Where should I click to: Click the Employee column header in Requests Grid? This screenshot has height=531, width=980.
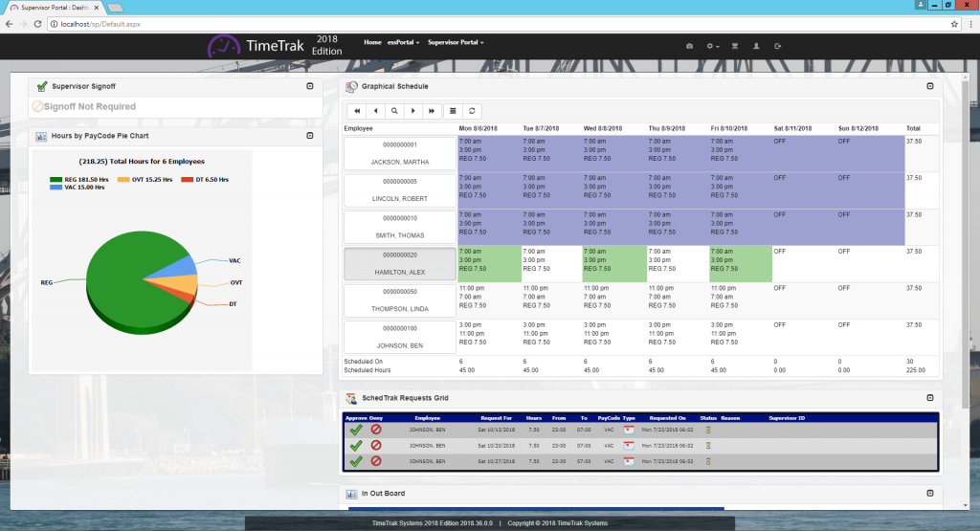tap(428, 418)
